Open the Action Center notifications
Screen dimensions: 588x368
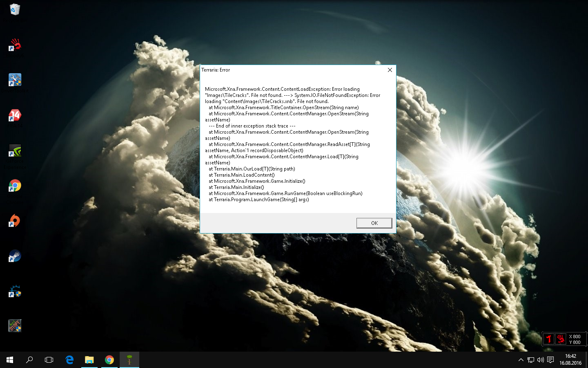[x=550, y=360]
